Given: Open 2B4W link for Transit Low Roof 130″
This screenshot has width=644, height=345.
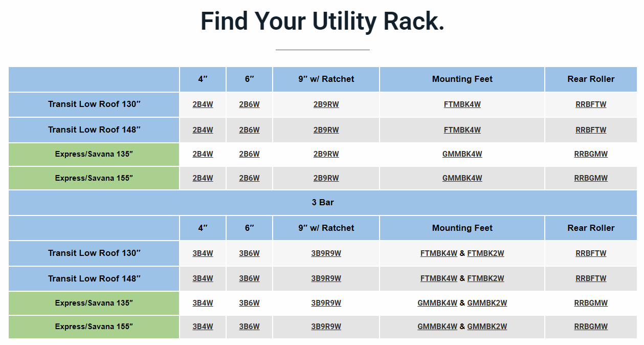Looking at the screenshot, I should [x=203, y=104].
